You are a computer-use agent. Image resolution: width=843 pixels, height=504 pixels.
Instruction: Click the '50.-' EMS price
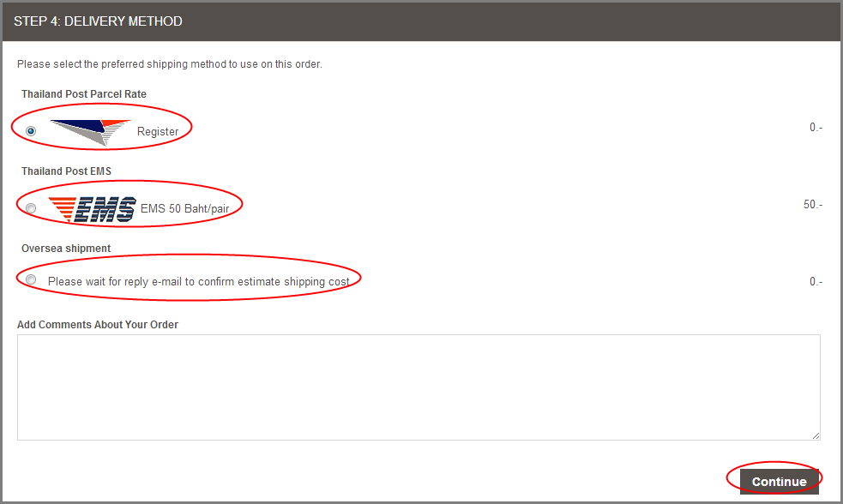tap(813, 205)
